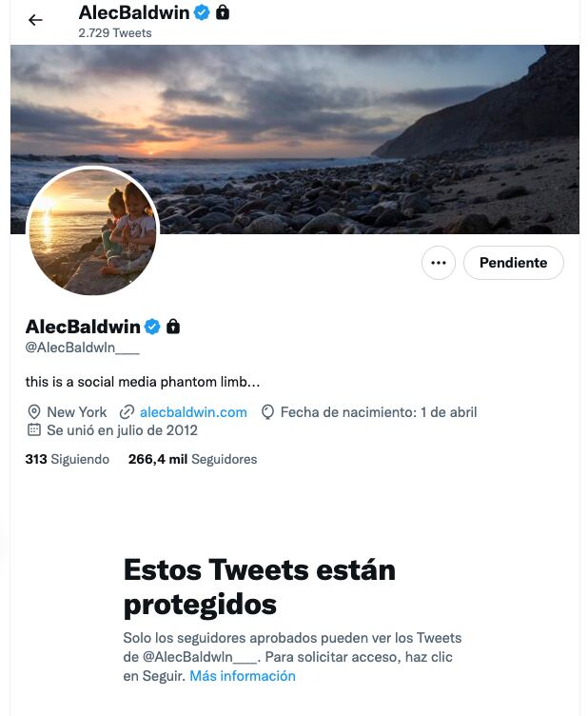Open the circular profile picture

(x=92, y=231)
